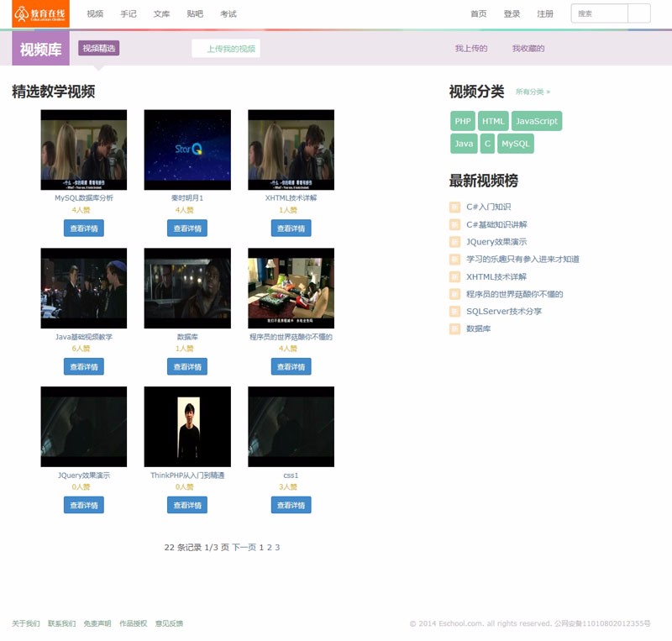Filter by JavaScript category tag
The width and height of the screenshot is (672, 641).
click(537, 121)
